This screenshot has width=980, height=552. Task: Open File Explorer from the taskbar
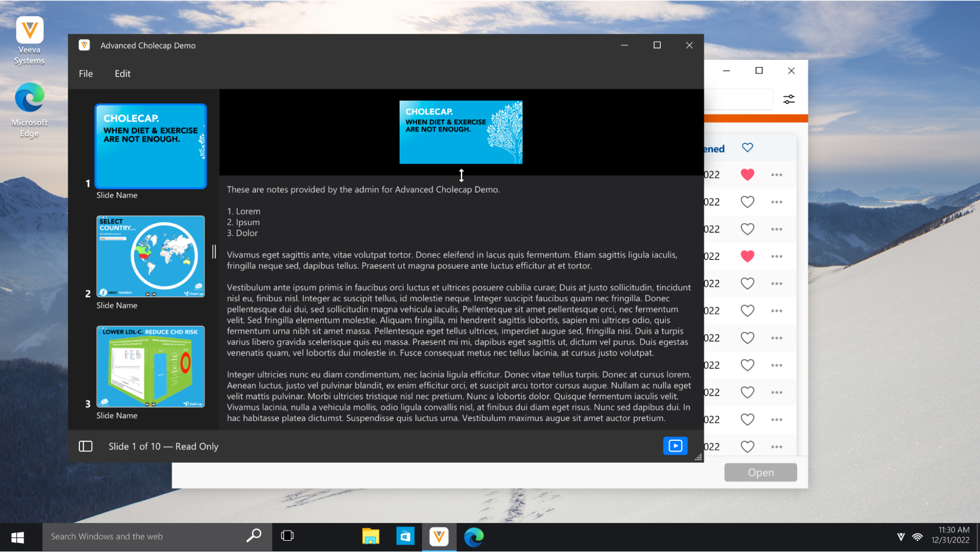(371, 536)
